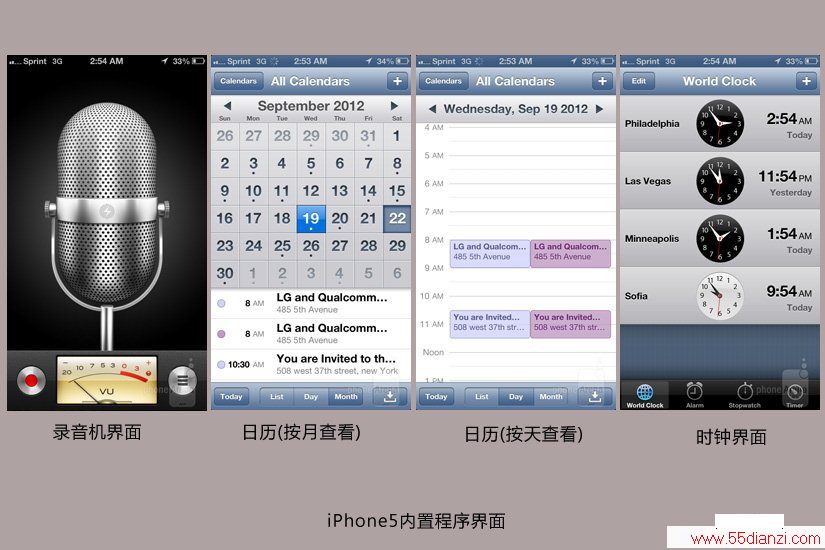Select September 25 in the month grid
825x550 pixels.
click(282, 246)
